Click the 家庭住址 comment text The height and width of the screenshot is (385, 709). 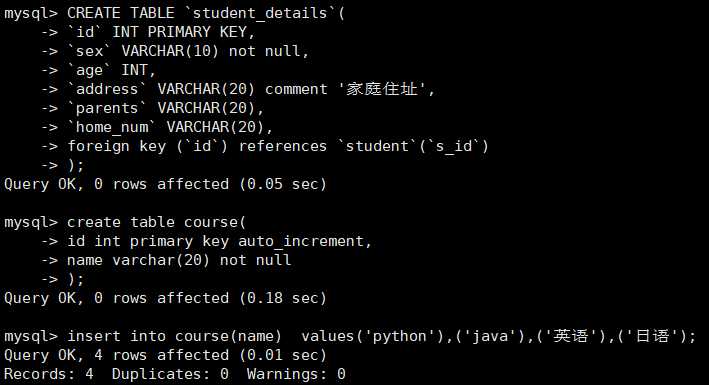[x=382, y=89]
